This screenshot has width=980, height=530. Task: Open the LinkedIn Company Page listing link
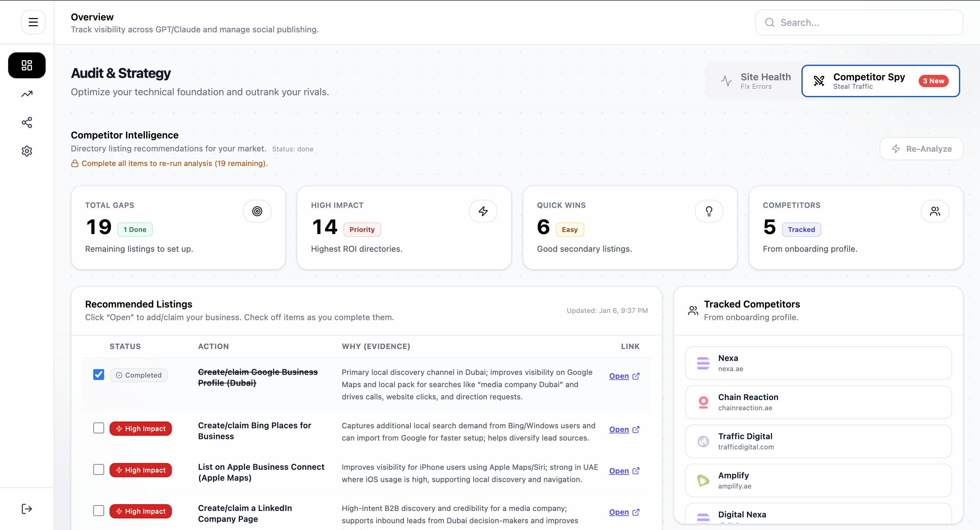pyautogui.click(x=619, y=512)
